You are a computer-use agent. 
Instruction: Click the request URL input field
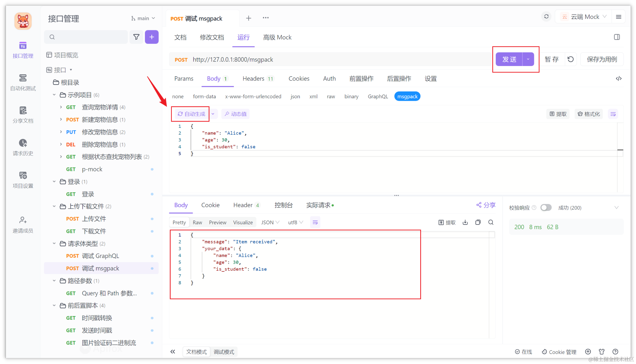tap(314, 59)
